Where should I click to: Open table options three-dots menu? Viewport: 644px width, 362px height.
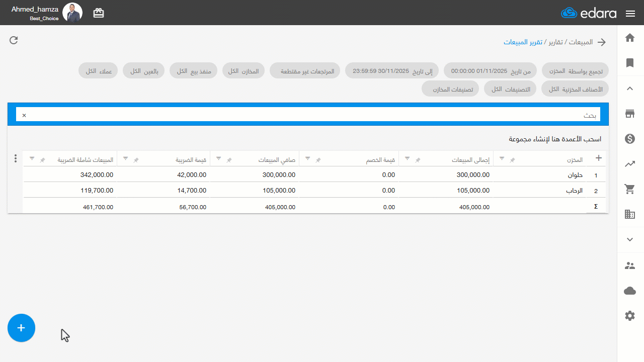click(16, 158)
